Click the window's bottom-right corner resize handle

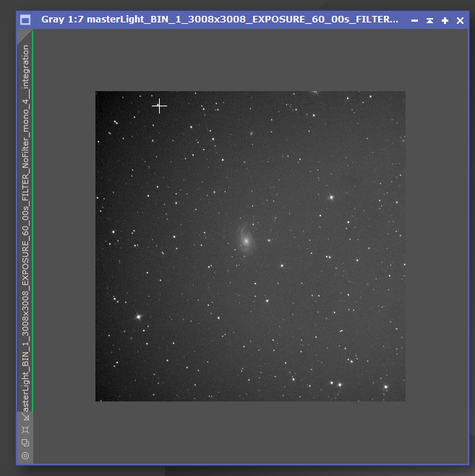tap(467, 463)
